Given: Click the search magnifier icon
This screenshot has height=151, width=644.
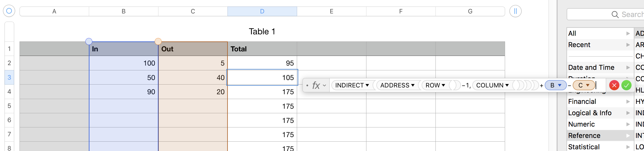Looking at the screenshot, I should [x=615, y=14].
